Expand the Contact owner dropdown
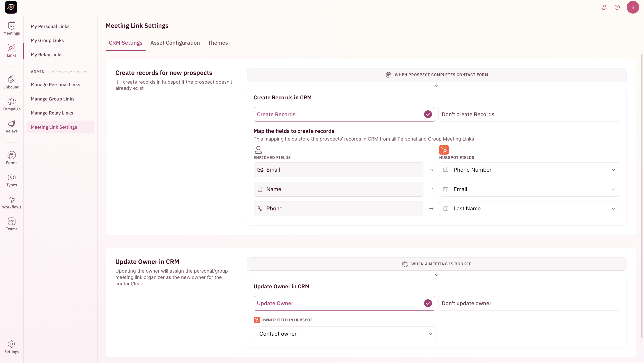The height and width of the screenshot is (363, 644). click(345, 333)
